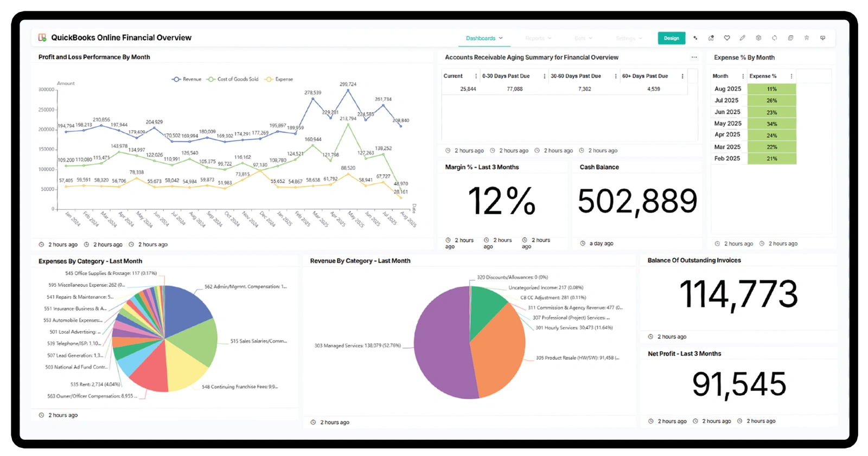Open Accounts Receivable widget ellipsis menu

tap(694, 57)
